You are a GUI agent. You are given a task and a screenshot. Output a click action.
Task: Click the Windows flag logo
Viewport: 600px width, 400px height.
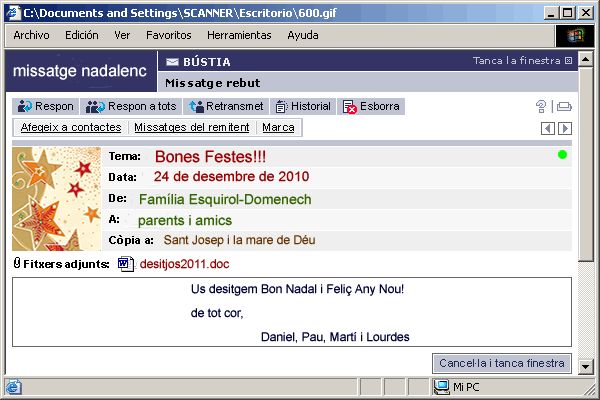pos(575,36)
